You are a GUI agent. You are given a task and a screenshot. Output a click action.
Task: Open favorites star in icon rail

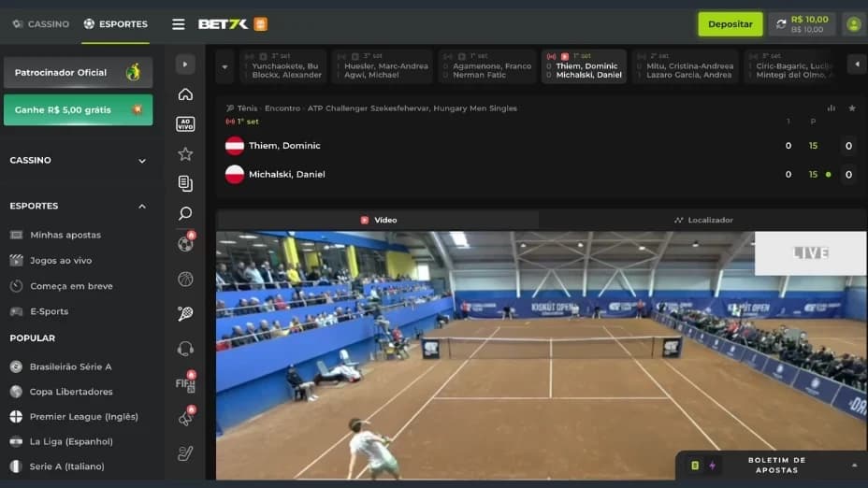pos(185,154)
